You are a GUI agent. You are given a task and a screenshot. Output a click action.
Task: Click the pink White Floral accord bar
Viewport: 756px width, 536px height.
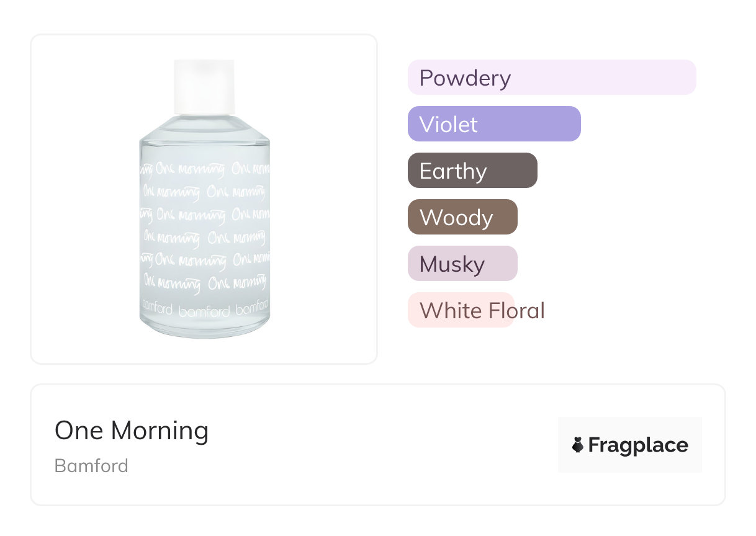461,310
